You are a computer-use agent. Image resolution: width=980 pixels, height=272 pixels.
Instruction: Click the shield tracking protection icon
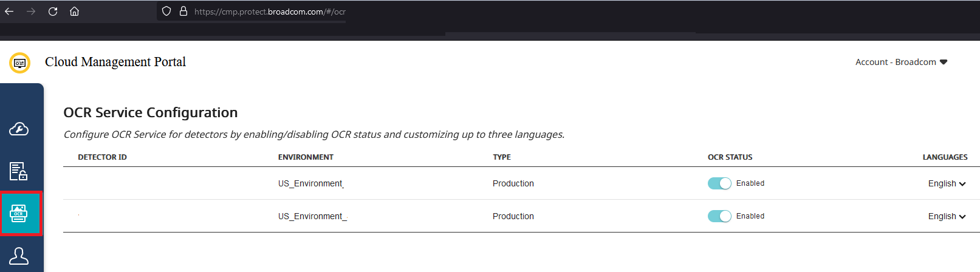tap(166, 12)
